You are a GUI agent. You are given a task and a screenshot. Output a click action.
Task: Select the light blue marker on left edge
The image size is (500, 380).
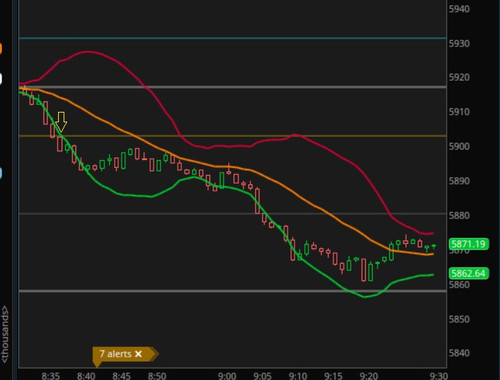coord(1,173)
